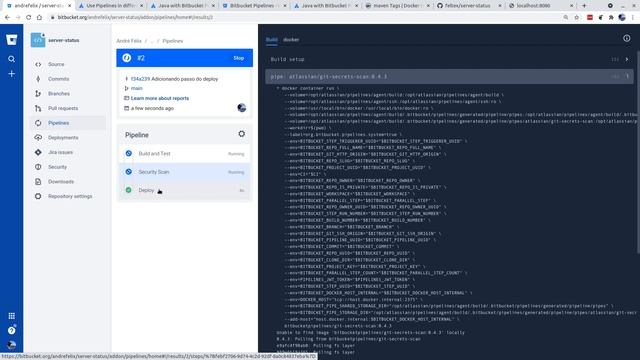Click Pipelines breadcrumb link
Viewport: 640px width, 360px height.
tap(173, 41)
